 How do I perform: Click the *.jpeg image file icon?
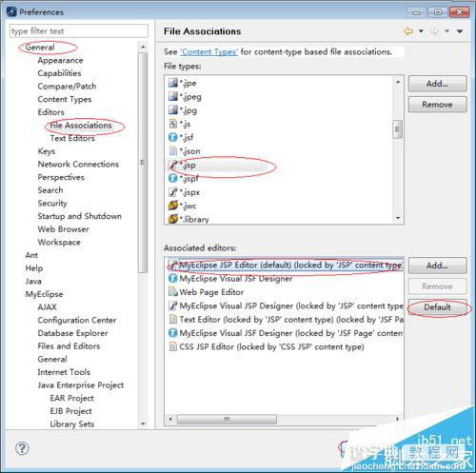173,96
